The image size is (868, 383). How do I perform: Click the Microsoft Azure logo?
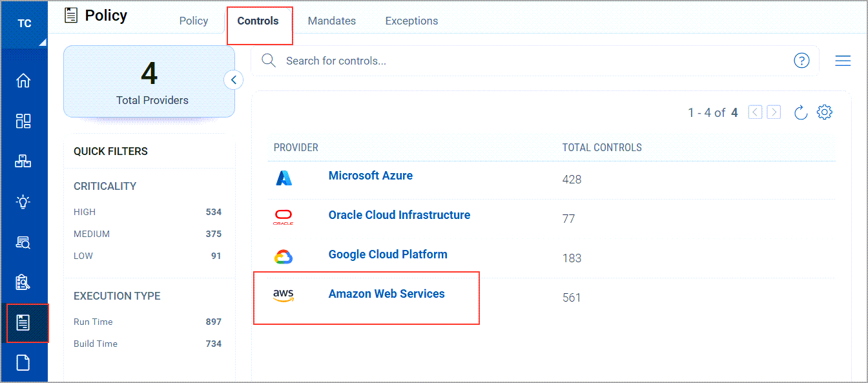click(284, 178)
